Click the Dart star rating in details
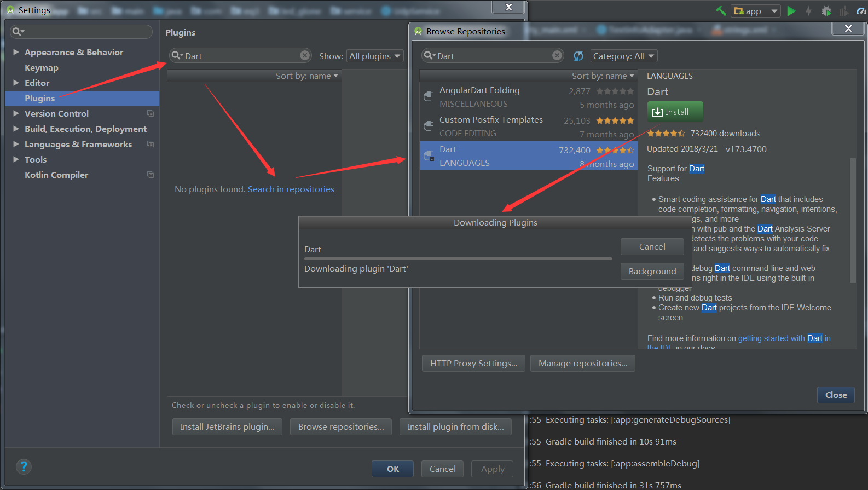This screenshot has width=868, height=490. pyautogui.click(x=666, y=133)
